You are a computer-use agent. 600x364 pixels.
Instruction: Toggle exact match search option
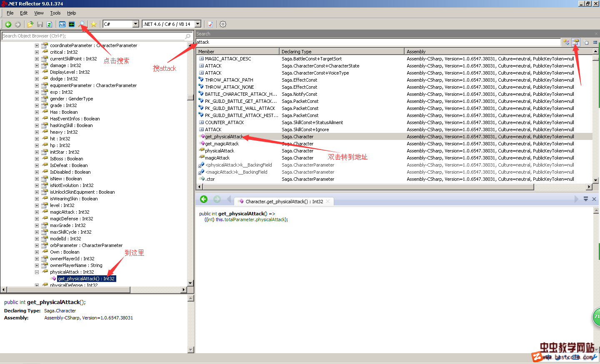[595, 42]
